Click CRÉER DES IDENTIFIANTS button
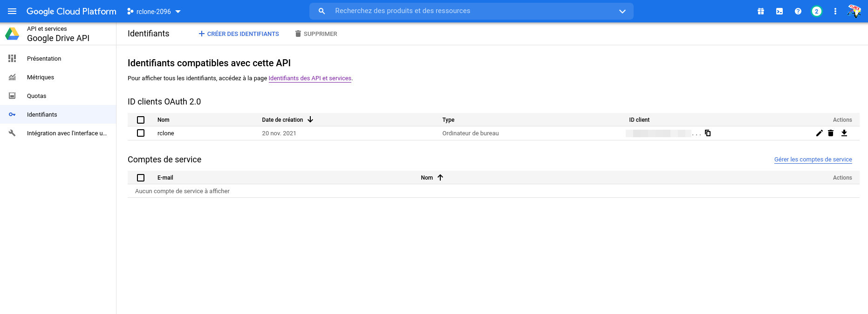Image resolution: width=868 pixels, height=314 pixels. tap(239, 34)
